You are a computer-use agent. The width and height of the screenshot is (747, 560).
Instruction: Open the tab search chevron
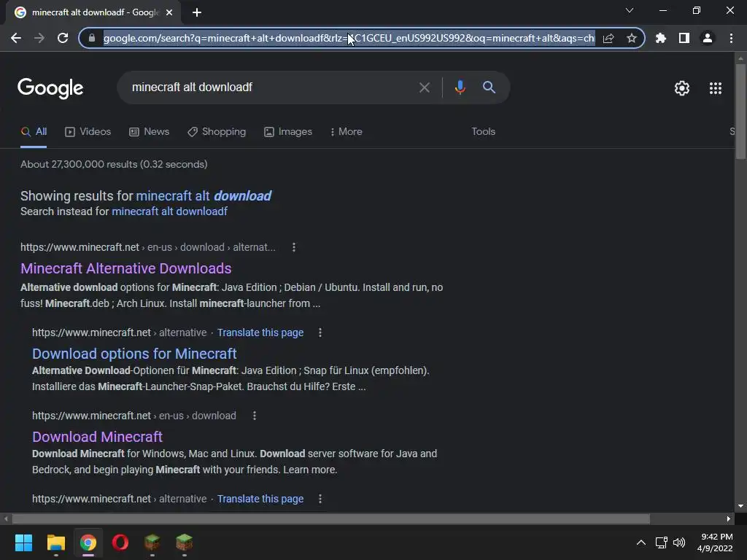point(630,10)
